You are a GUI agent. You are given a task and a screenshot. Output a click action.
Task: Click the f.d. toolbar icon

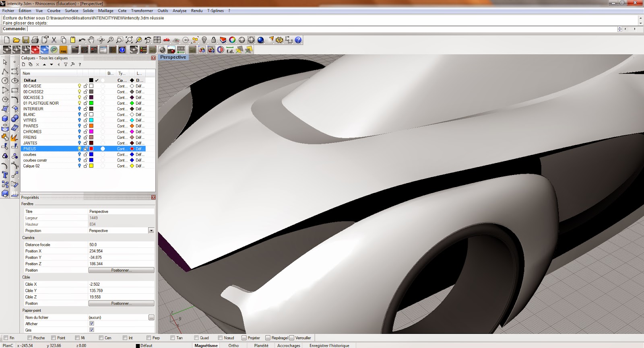(x=230, y=49)
